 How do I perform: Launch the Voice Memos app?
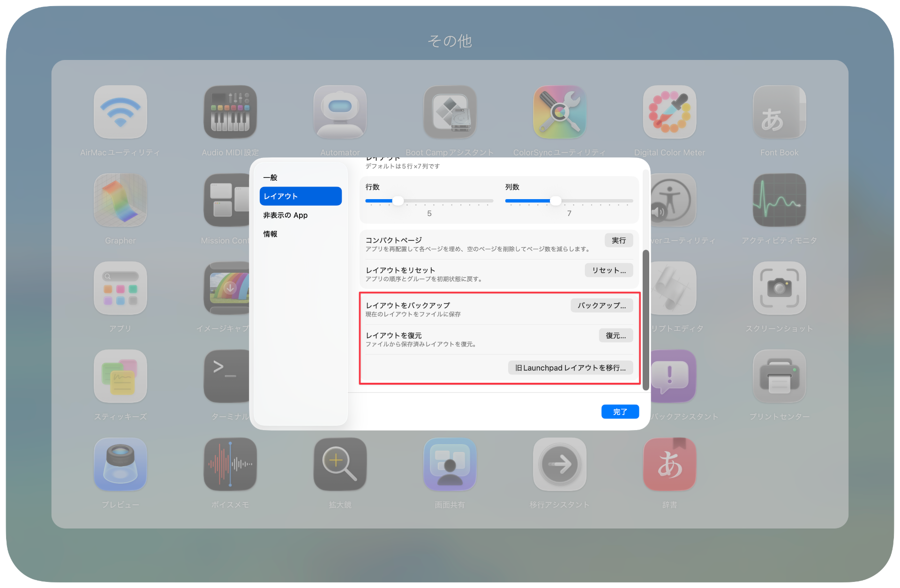[x=230, y=465]
